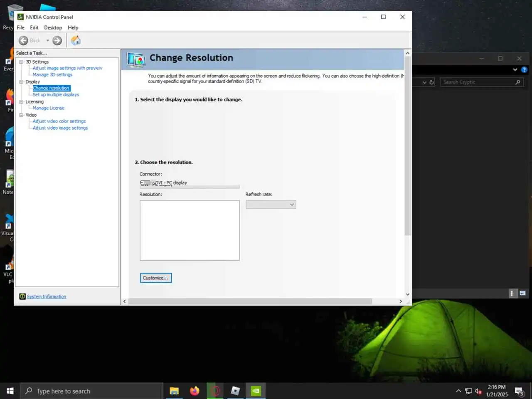
Task: Open NVIDIA Control Panel taskbar icon
Action: coord(256,391)
